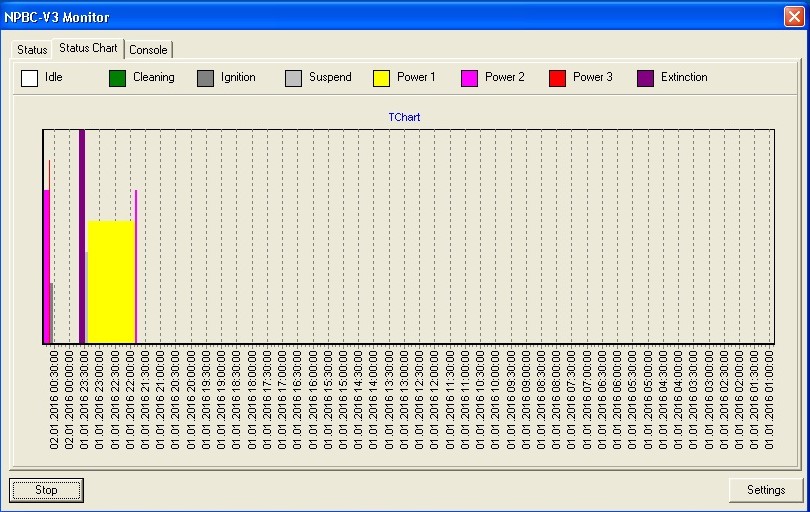
Task: Click the TChart title text
Action: [404, 117]
